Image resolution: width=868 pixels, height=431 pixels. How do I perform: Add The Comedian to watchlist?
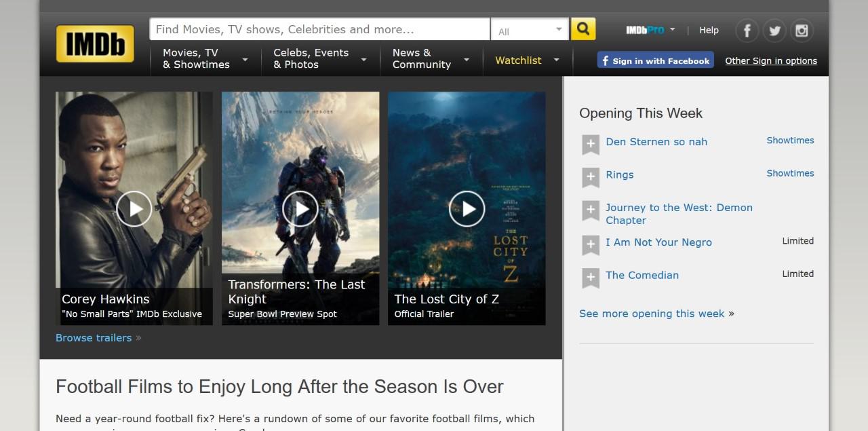click(x=591, y=278)
